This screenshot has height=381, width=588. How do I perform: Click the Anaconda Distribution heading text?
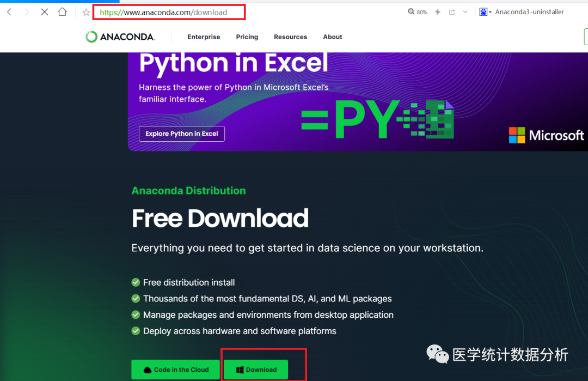[x=188, y=191]
